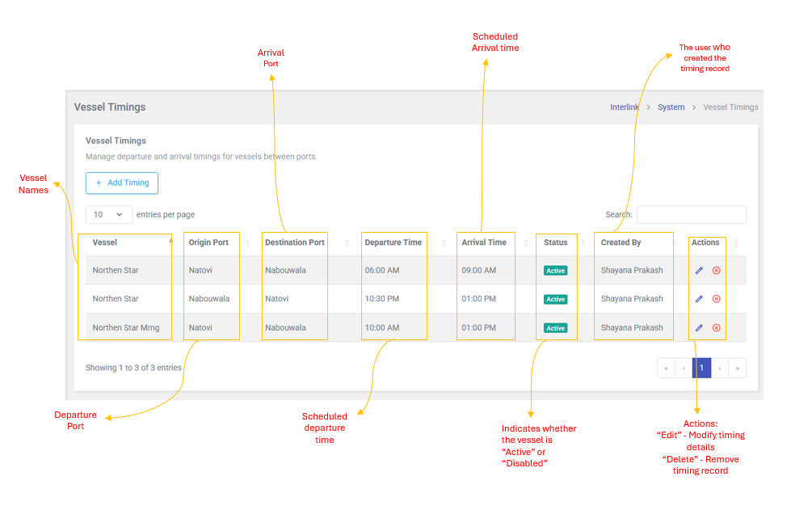This screenshot has width=812, height=506.
Task: Go to System breadcrumb link
Action: [671, 108]
